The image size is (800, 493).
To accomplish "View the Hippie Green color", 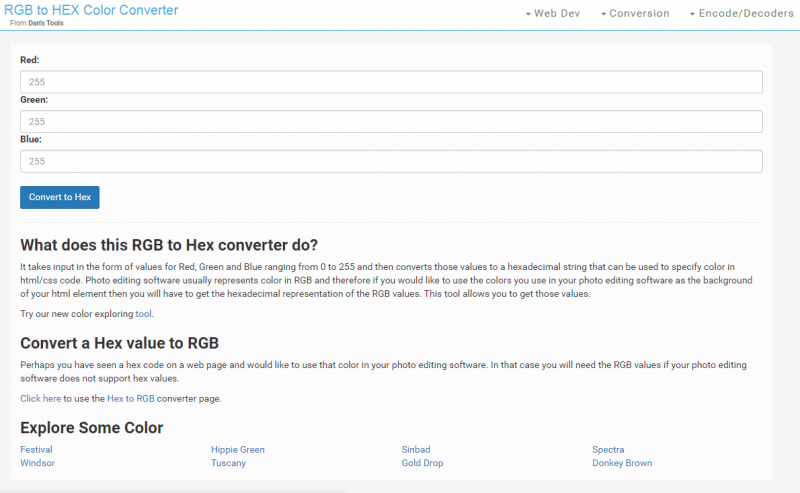I will (238, 450).
